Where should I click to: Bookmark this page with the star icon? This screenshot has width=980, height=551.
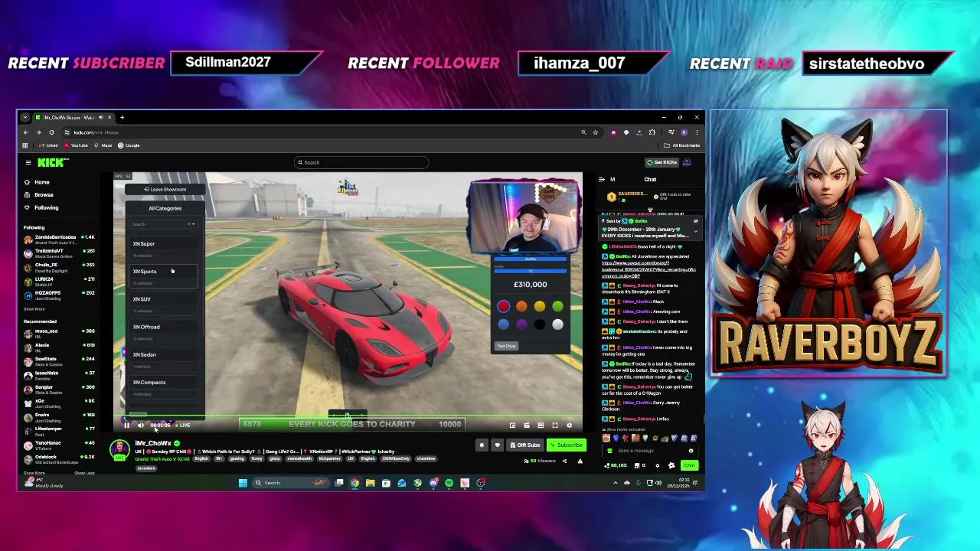tap(596, 132)
